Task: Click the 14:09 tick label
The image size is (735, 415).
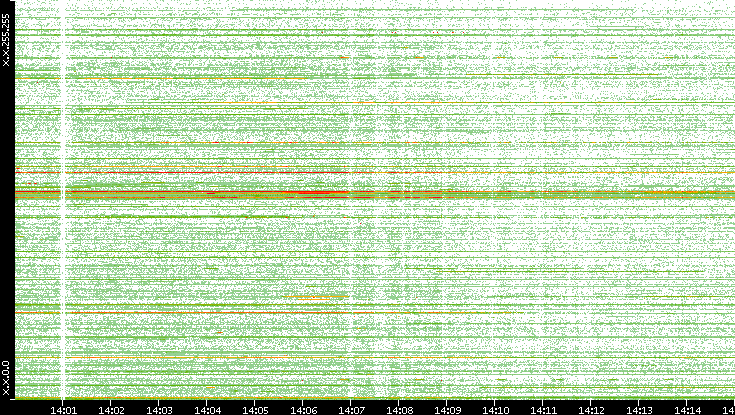Action: pyautogui.click(x=447, y=410)
